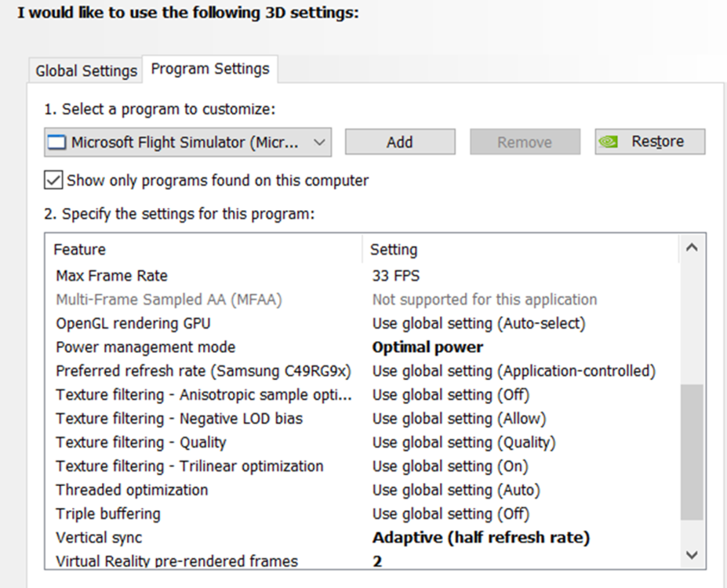The image size is (727, 588).
Task: Toggle Show only programs found checkbox
Action: pos(53,180)
